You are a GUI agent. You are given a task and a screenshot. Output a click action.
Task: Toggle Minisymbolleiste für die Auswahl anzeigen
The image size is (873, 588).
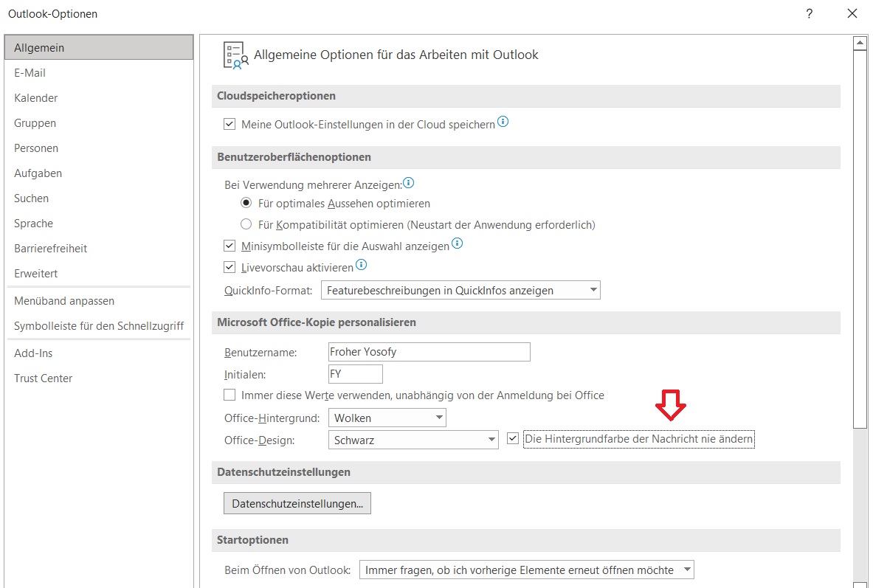click(230, 246)
